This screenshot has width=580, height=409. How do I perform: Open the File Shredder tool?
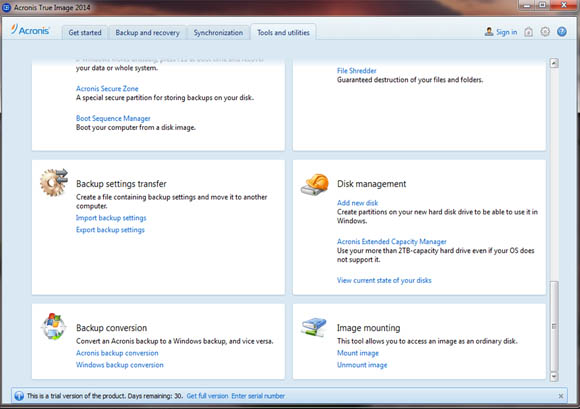pos(357,71)
